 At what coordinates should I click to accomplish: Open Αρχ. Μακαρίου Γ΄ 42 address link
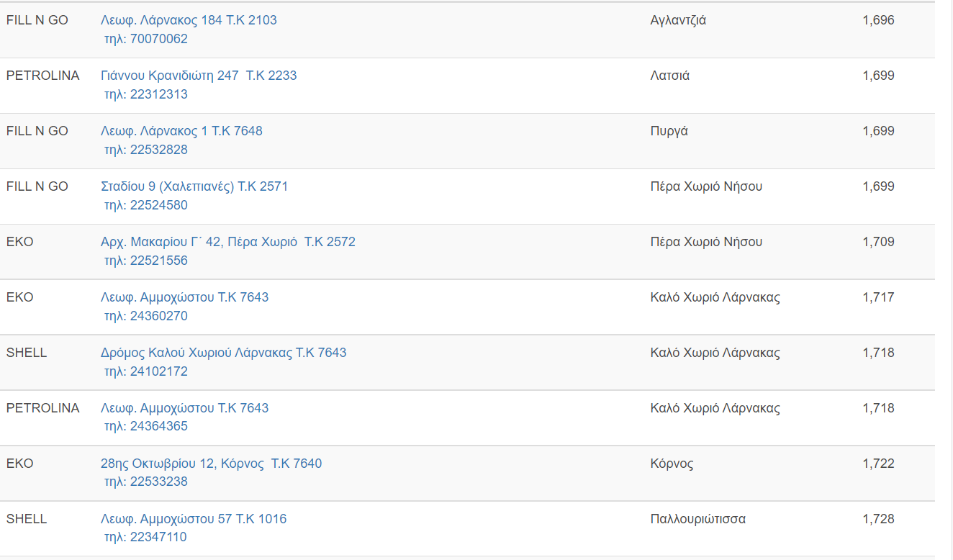[x=227, y=242]
